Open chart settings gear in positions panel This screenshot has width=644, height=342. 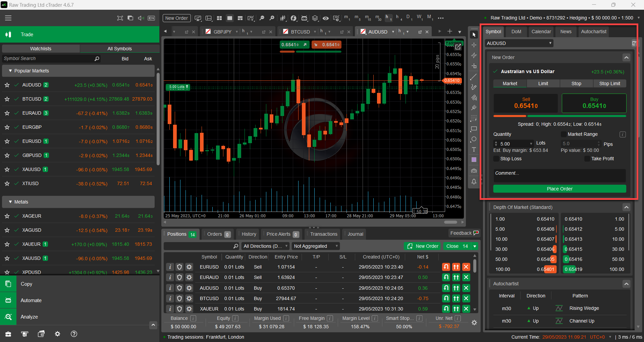tap(474, 323)
